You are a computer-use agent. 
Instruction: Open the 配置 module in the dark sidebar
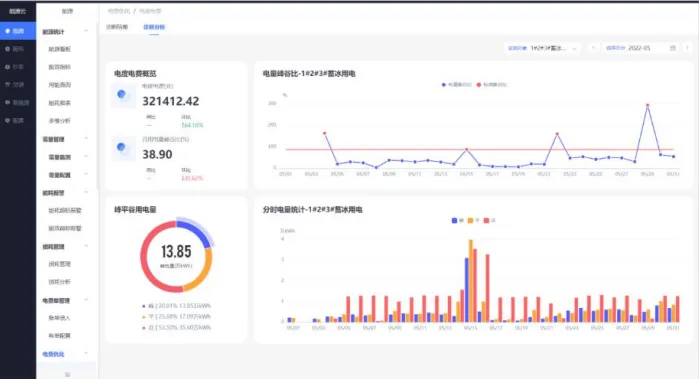[18, 120]
